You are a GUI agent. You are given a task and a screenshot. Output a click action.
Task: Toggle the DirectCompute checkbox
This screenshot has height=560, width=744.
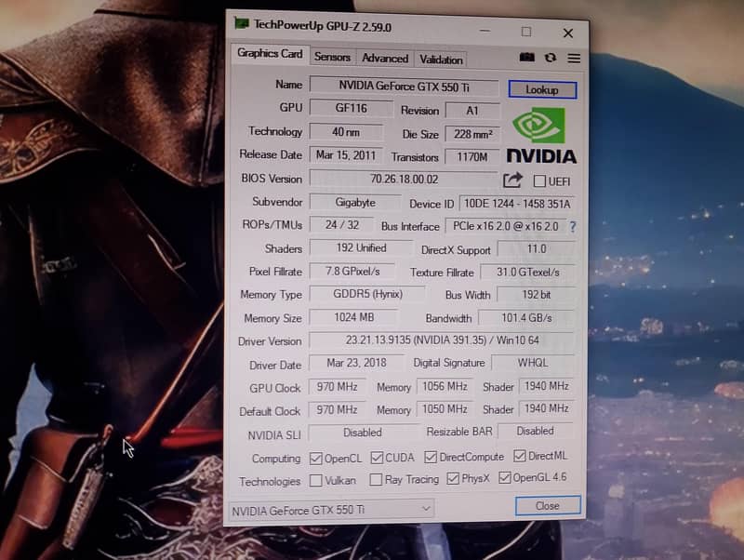coord(431,457)
